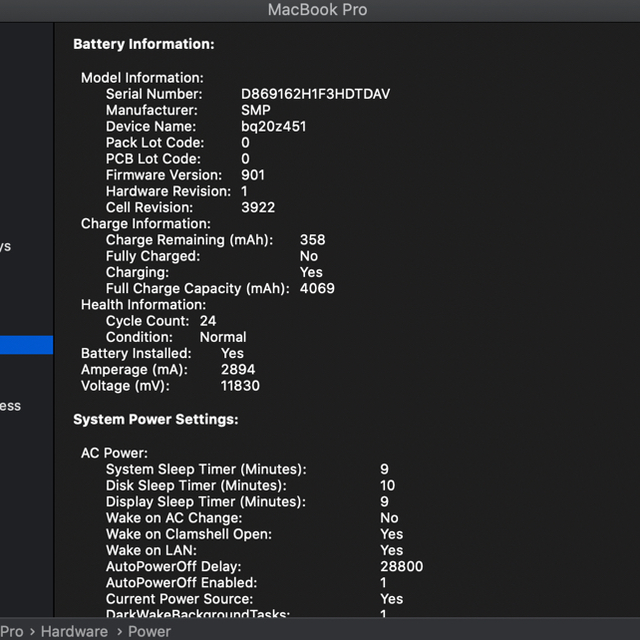
Task: Click the Power breadcrumb in path bar
Action: tap(149, 631)
